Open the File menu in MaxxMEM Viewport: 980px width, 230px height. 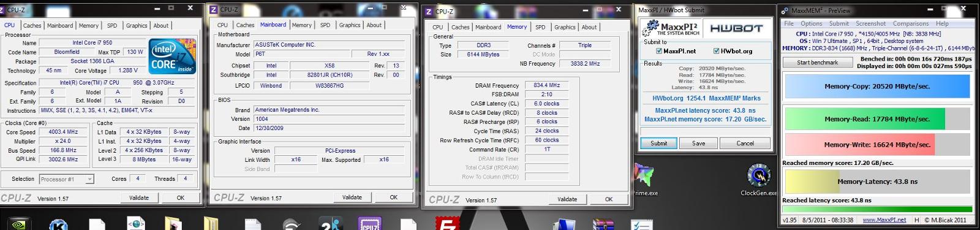789,23
